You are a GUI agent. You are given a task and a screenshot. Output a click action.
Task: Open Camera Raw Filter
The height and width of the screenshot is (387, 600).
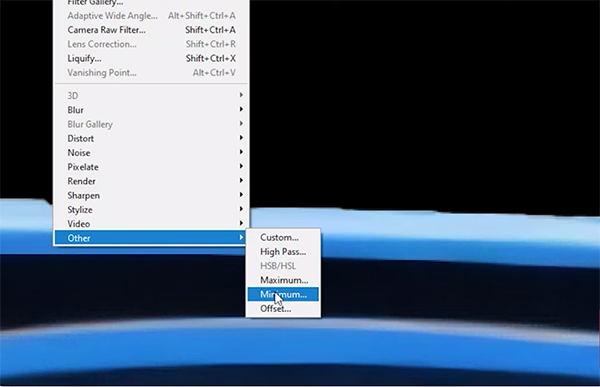tap(151, 30)
